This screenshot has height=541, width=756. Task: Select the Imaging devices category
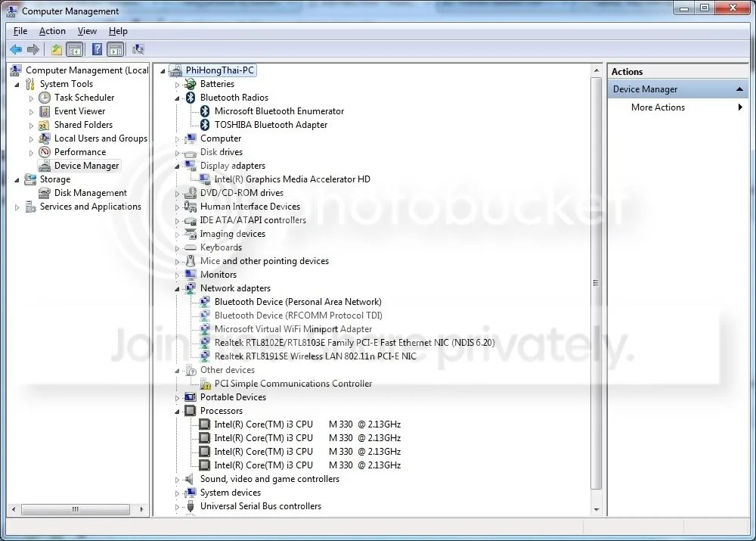point(232,234)
